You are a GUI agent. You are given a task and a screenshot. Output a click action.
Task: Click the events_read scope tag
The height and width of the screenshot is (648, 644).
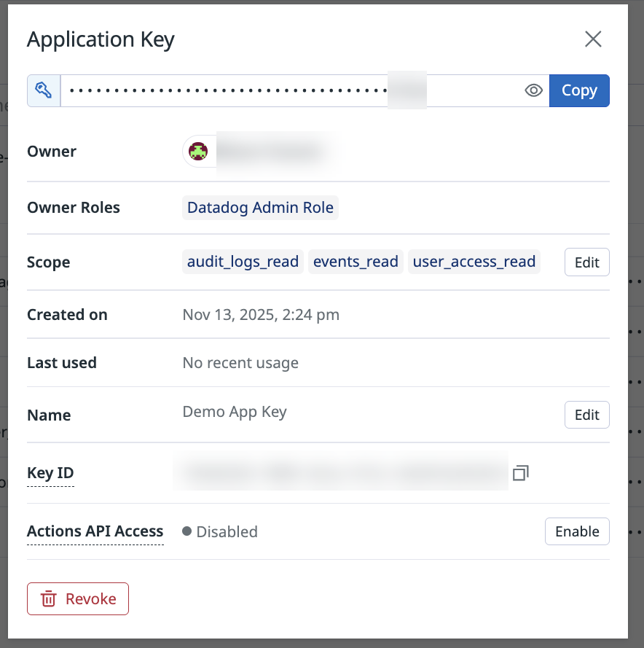356,262
